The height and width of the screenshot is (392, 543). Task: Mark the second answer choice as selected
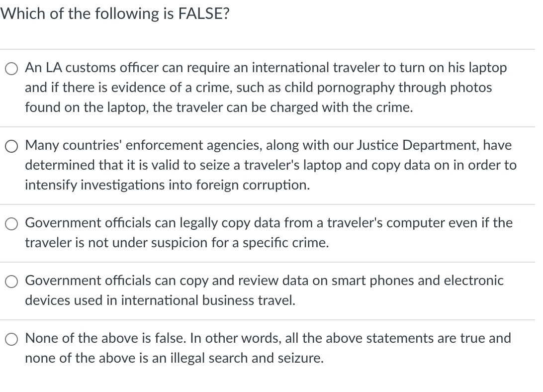point(11,146)
